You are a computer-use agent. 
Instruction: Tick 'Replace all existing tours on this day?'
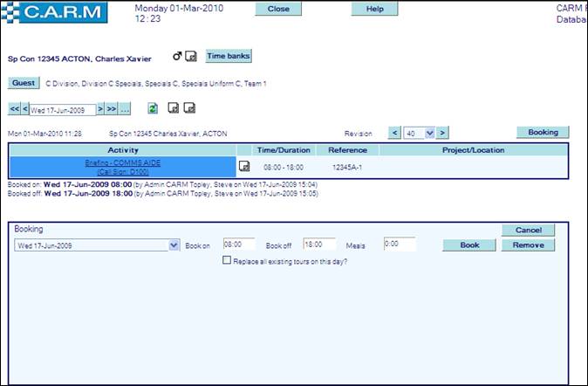(227, 260)
